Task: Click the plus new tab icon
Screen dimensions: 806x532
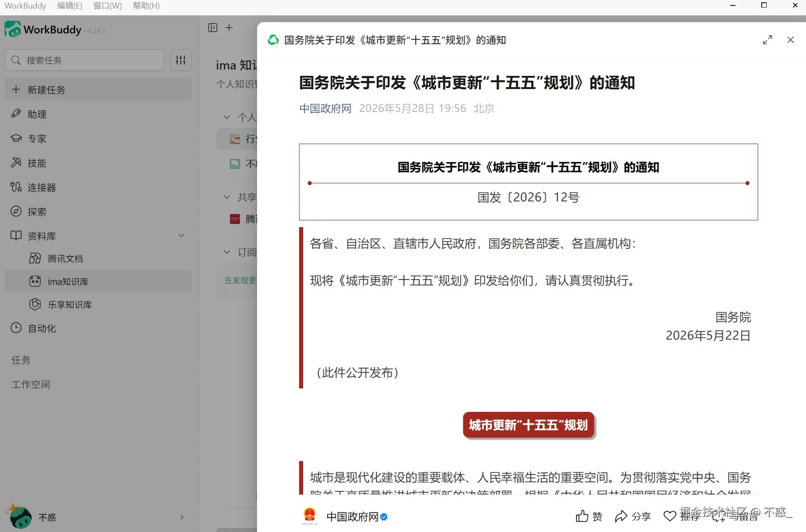Action: point(229,28)
